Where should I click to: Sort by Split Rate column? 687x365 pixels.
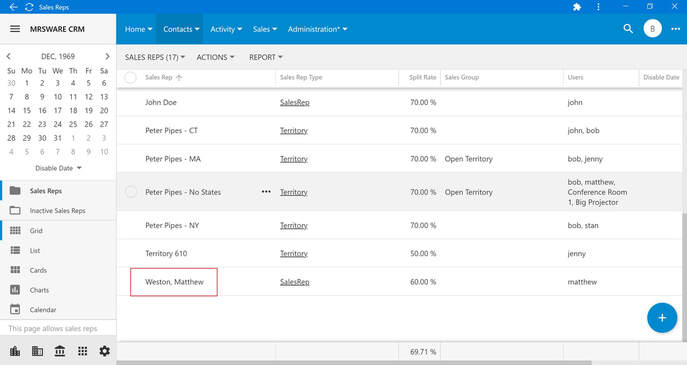point(422,78)
